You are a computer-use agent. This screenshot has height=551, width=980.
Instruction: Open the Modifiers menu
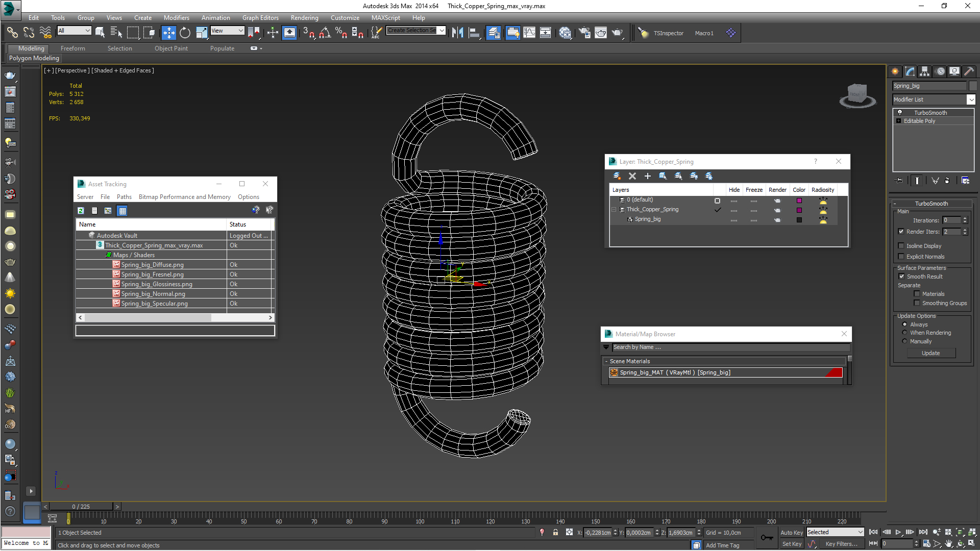pyautogui.click(x=176, y=17)
